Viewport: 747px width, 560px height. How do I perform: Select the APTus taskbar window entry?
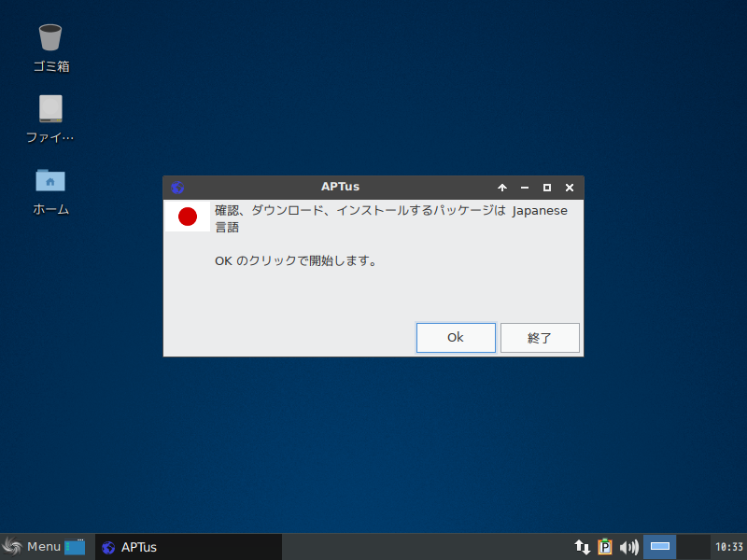tap(189, 547)
